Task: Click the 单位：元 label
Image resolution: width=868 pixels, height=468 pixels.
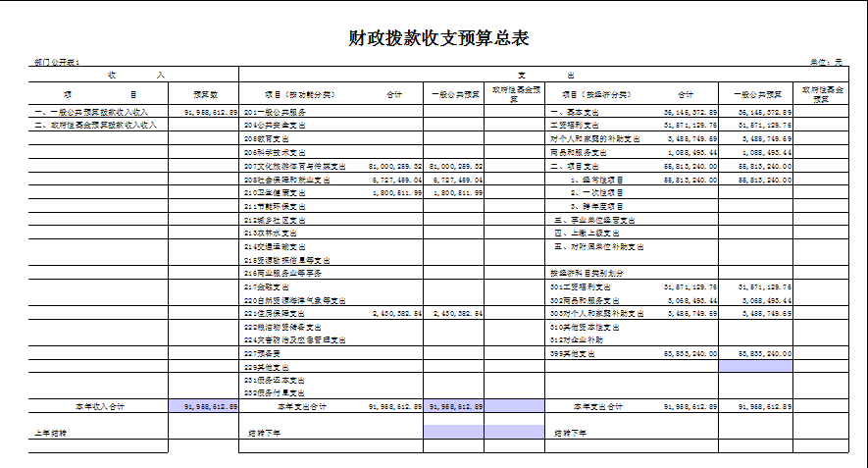Action: [826, 62]
